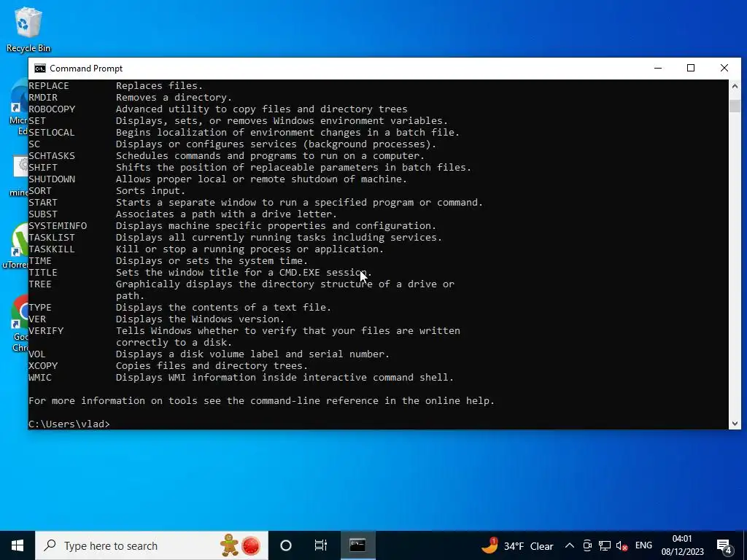This screenshot has width=747, height=560.
Task: Click the vertical scrollbar thumb in Command Prompt
Action: (x=735, y=106)
